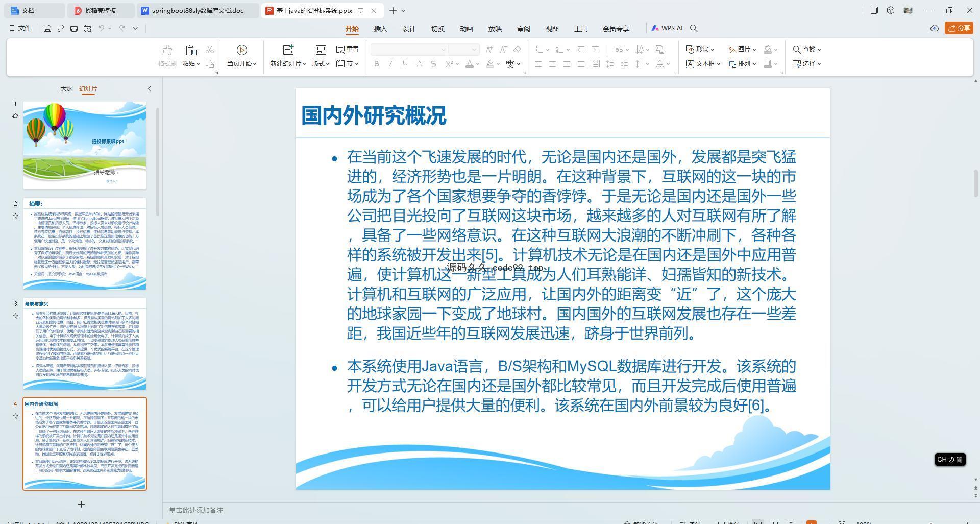Viewport: 980px width, 524px height.
Task: Click the WPS AI button
Action: click(667, 28)
